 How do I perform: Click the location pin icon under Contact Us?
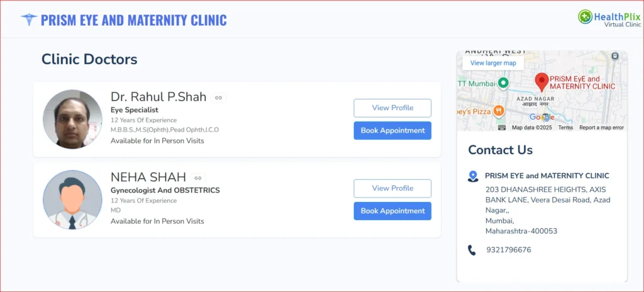coord(473,177)
